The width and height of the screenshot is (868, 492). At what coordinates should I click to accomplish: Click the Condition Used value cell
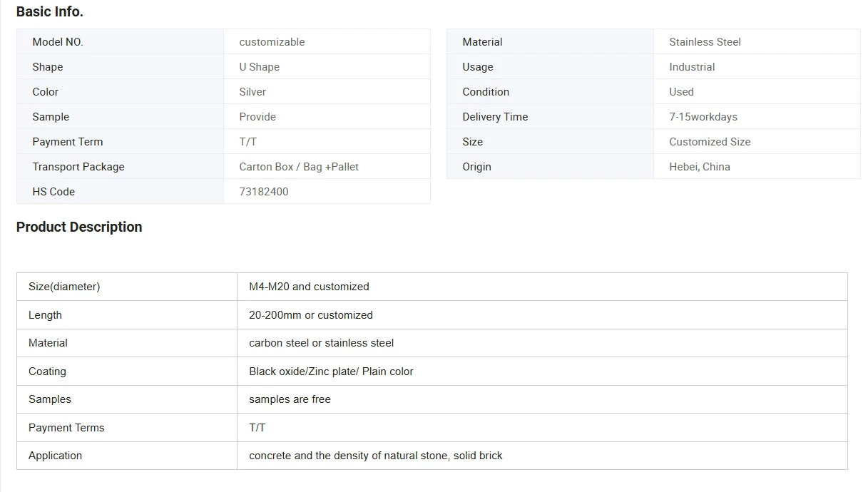[757, 92]
